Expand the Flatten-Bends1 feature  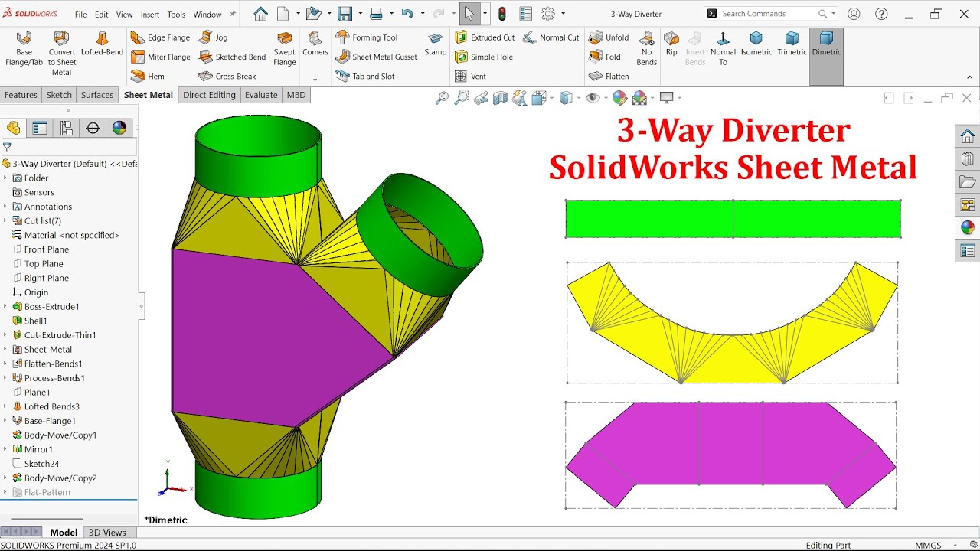[x=5, y=364]
